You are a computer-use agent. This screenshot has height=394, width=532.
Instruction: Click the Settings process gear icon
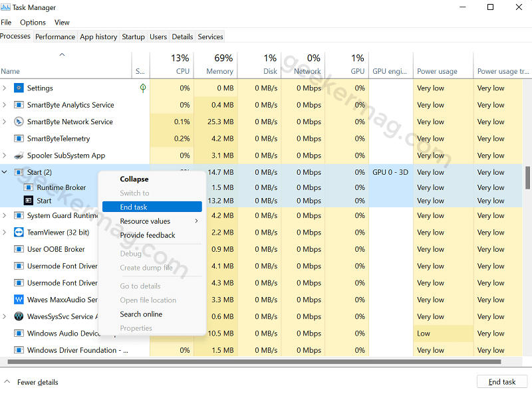click(x=19, y=88)
